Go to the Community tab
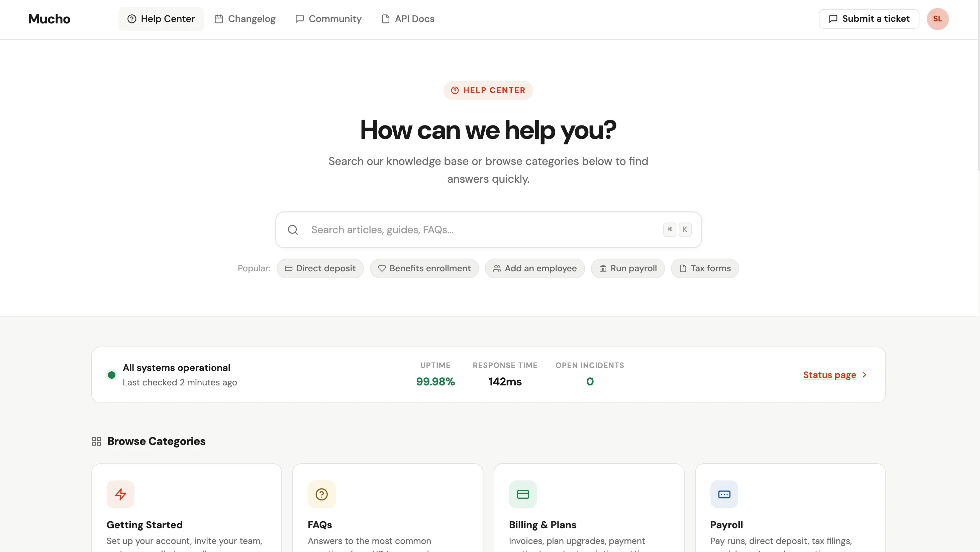Screen dimensions: 980x552 click(x=328, y=19)
